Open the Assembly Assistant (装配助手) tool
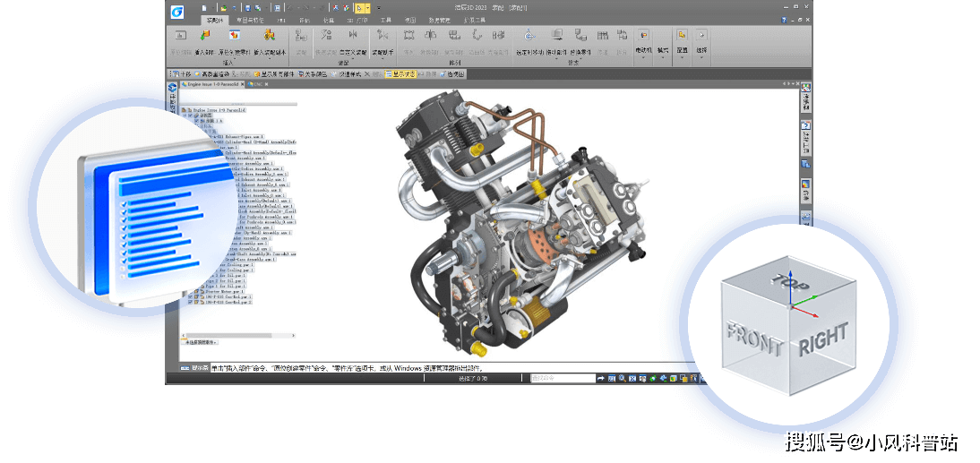980x463 pixels. tap(383, 37)
